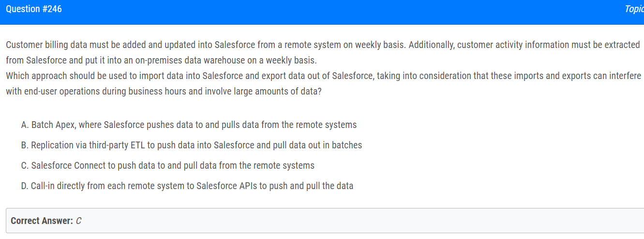
Task: Click the blank middle of the blue header bar
Action: (339, 12)
